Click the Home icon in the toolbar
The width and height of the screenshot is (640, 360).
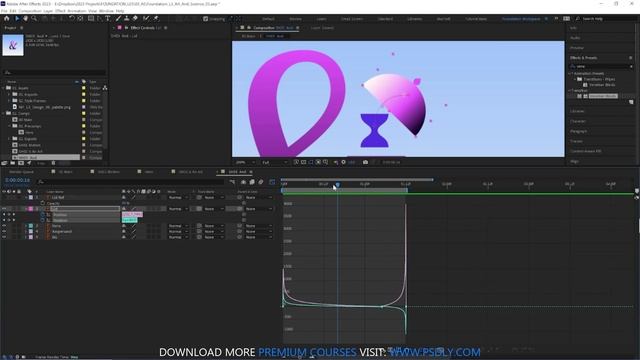click(7, 18)
